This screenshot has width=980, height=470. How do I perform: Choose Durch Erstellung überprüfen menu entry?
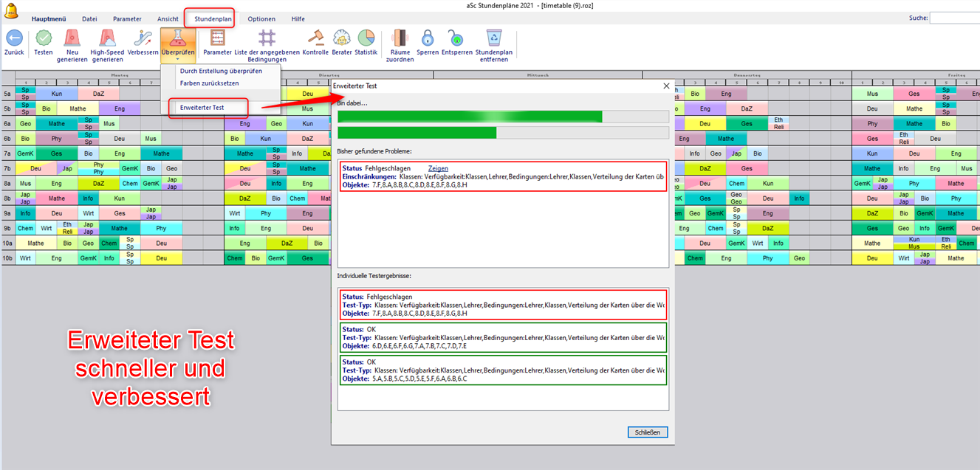click(221, 72)
